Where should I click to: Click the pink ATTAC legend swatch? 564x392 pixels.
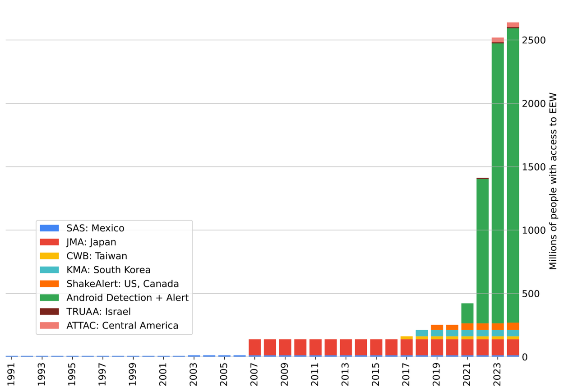[48, 325]
